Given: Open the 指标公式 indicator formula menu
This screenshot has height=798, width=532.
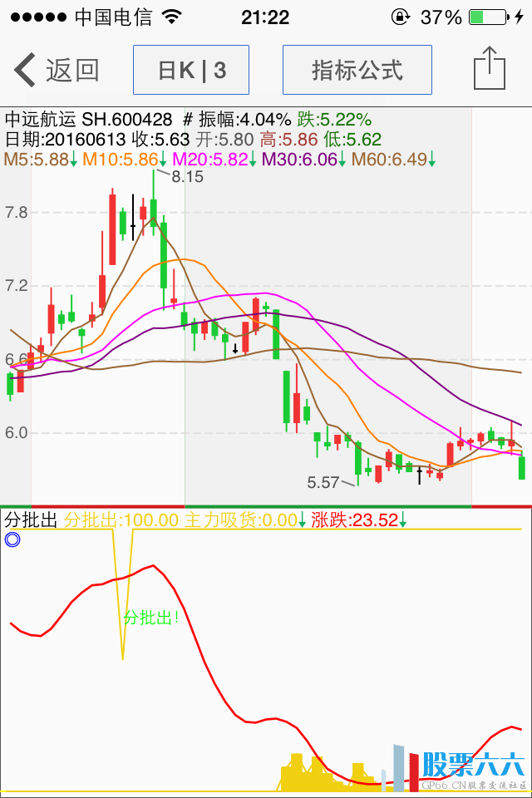Looking at the screenshot, I should click(357, 70).
